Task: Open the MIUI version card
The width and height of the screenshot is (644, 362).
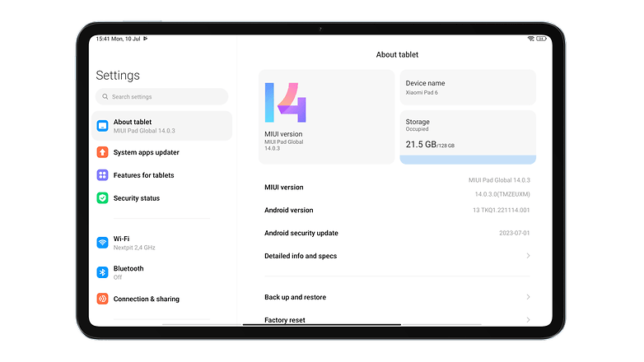Action: tap(326, 117)
